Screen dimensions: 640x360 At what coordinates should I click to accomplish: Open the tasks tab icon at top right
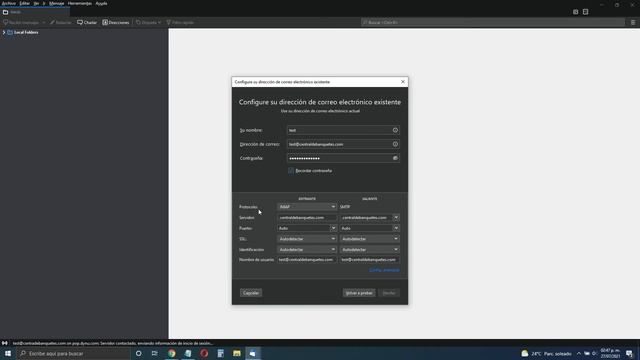tap(585, 12)
